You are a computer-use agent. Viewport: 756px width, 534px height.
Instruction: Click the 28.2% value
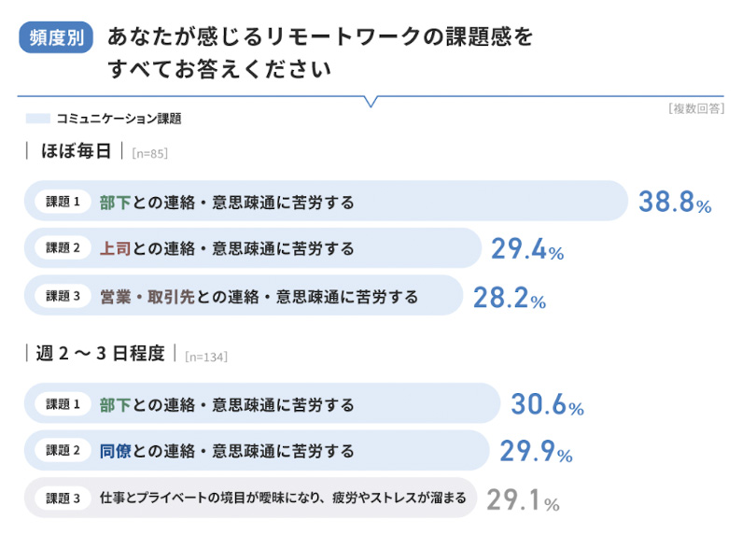coord(509,297)
